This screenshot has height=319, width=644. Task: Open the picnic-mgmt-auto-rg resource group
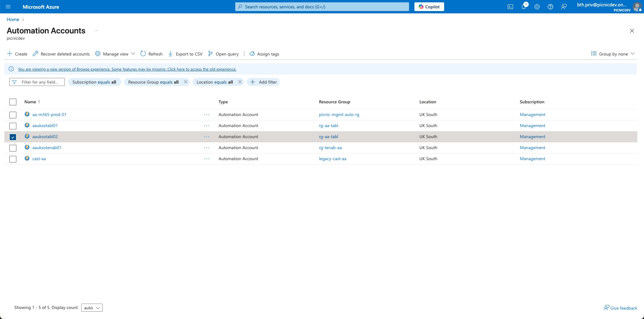(339, 115)
